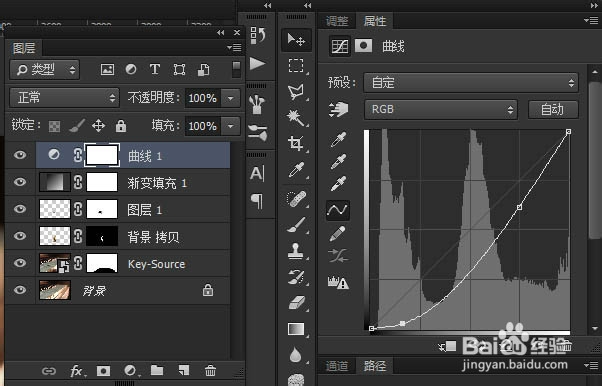This screenshot has height=386, width=602.
Task: Open the 不透明度 slider arrow
Action: (x=231, y=98)
